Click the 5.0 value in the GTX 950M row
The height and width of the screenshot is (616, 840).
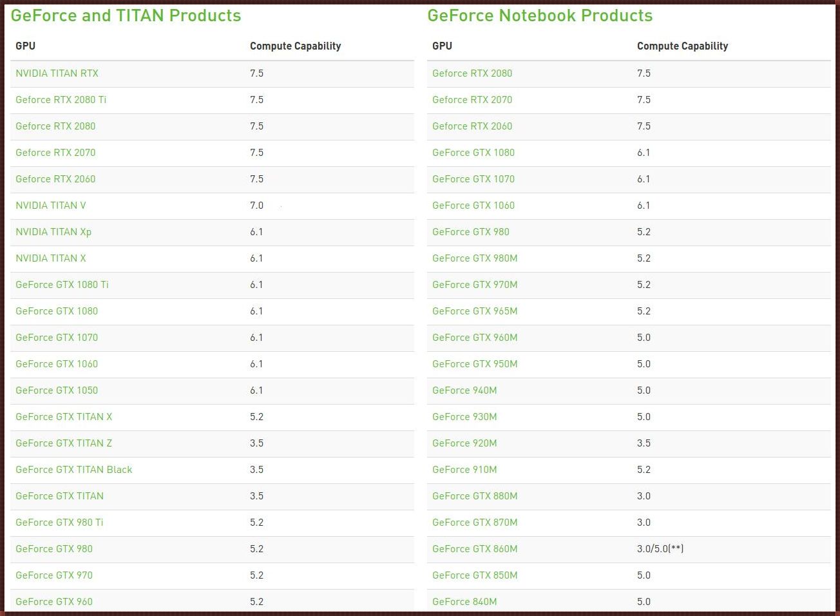644,364
